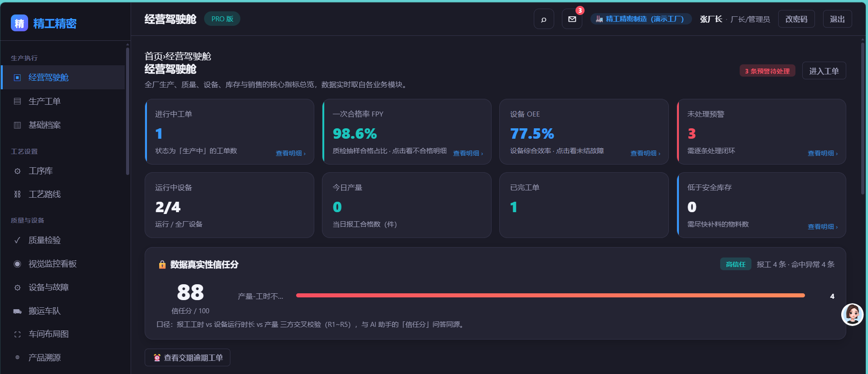This screenshot has height=374, width=868.
Task: Click 查看明细 on 低于安全库存 card
Action: [x=823, y=227]
